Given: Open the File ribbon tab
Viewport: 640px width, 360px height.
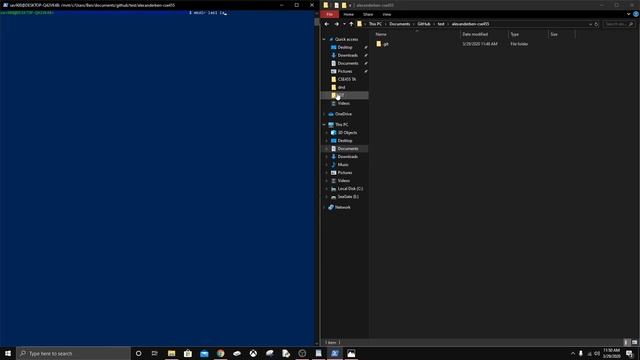Looking at the screenshot, I should click(329, 14).
